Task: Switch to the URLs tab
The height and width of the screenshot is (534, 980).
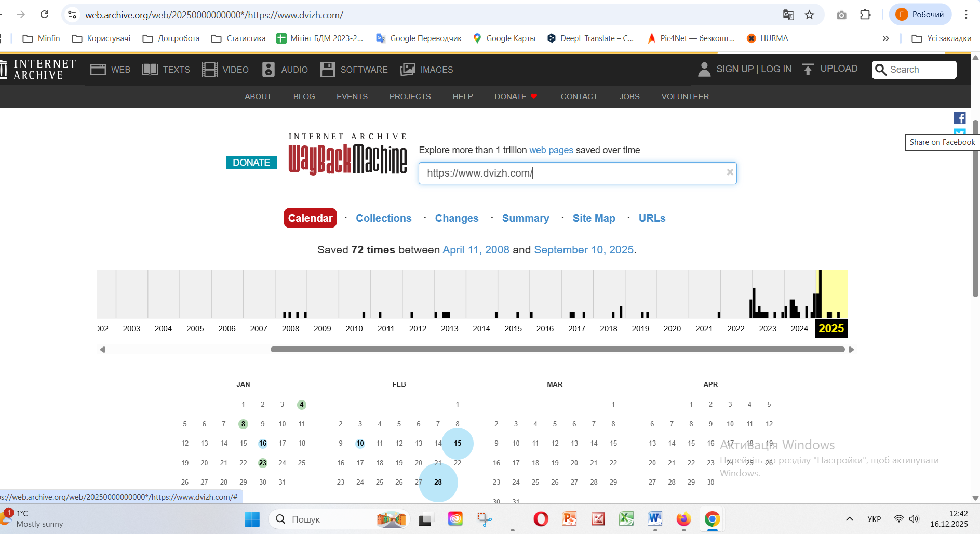Action: (x=652, y=218)
